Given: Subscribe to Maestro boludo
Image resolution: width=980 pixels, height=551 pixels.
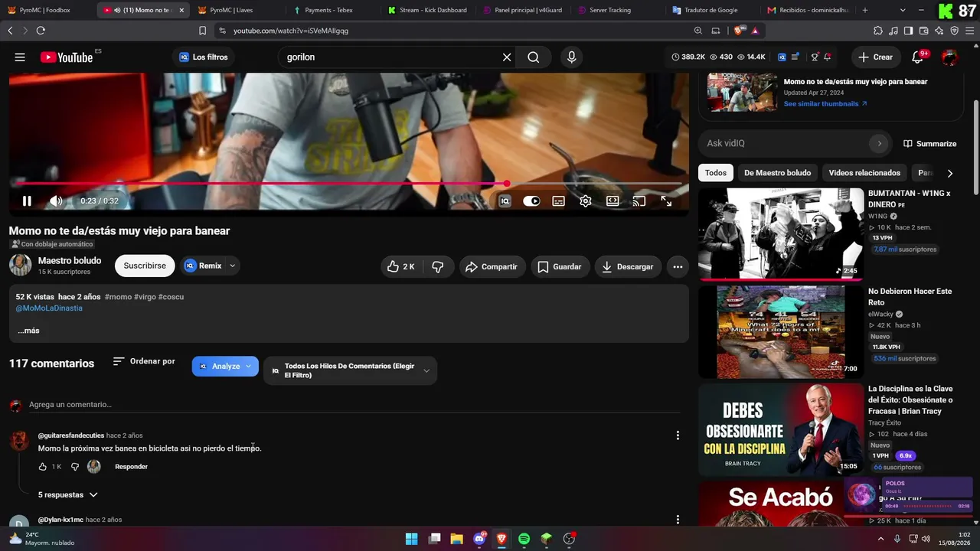Looking at the screenshot, I should (x=145, y=266).
